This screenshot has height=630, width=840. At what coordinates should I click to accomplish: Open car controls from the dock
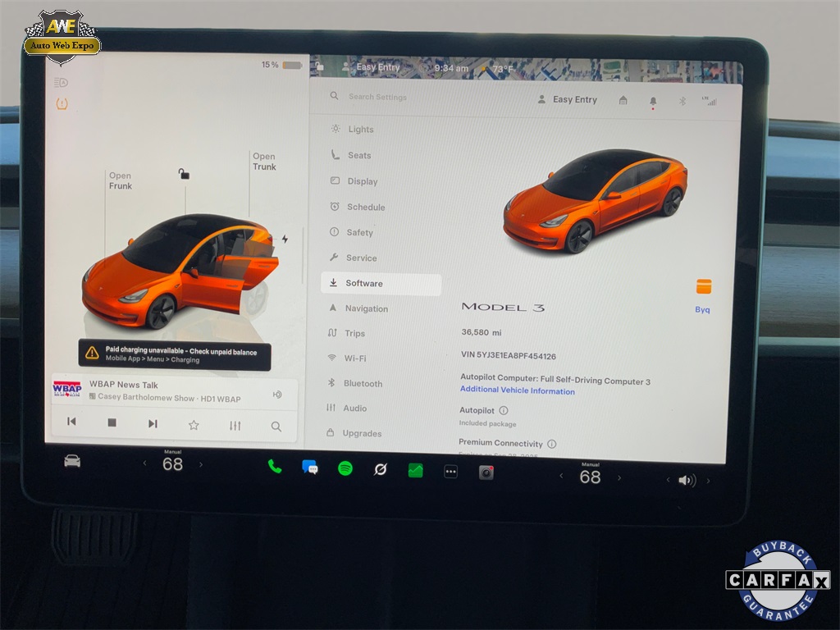(x=72, y=461)
